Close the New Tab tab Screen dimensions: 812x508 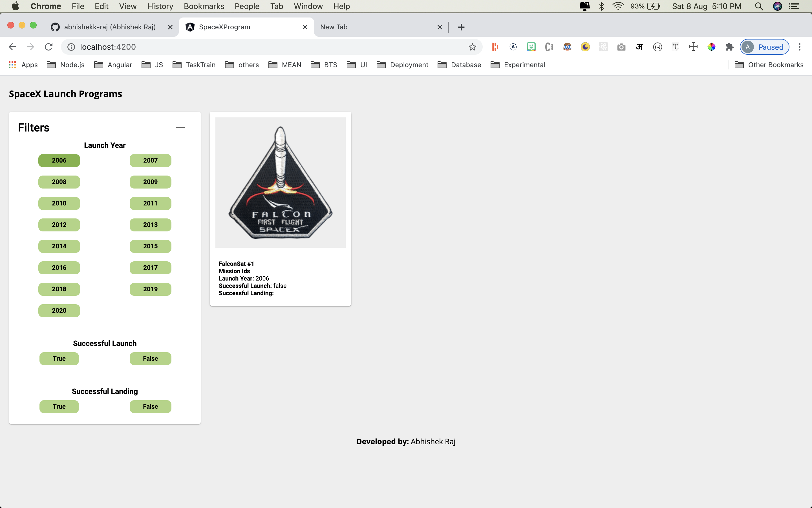440,27
